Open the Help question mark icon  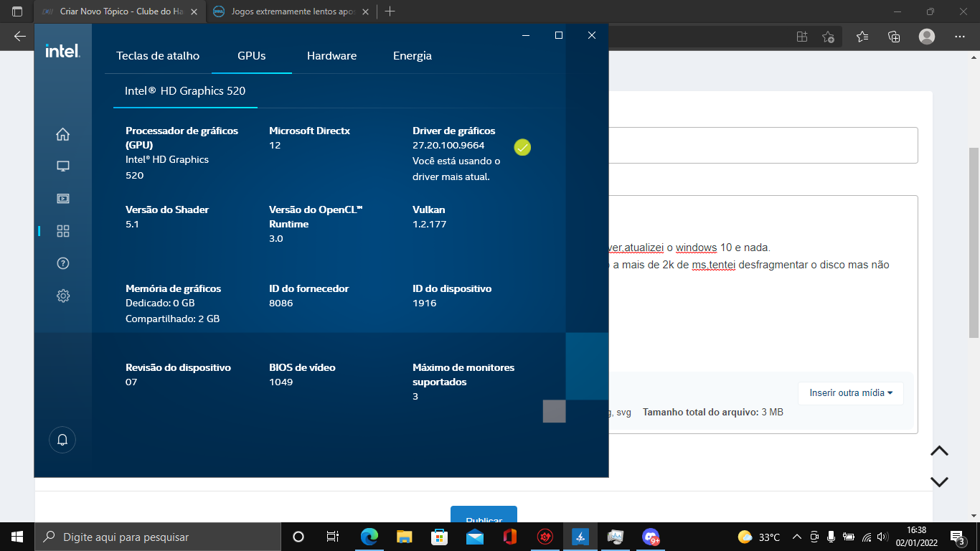tap(63, 263)
